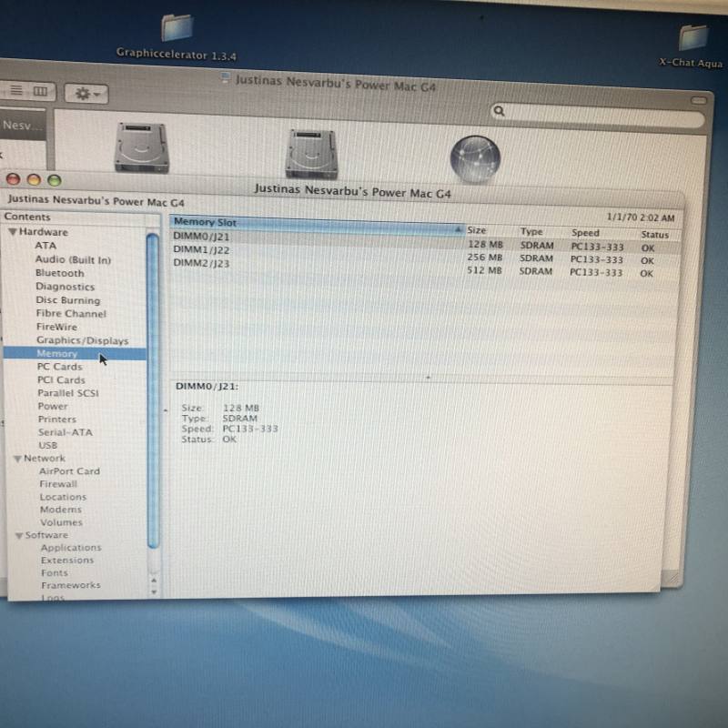Click the Finder search magnifier icon

coord(499,110)
